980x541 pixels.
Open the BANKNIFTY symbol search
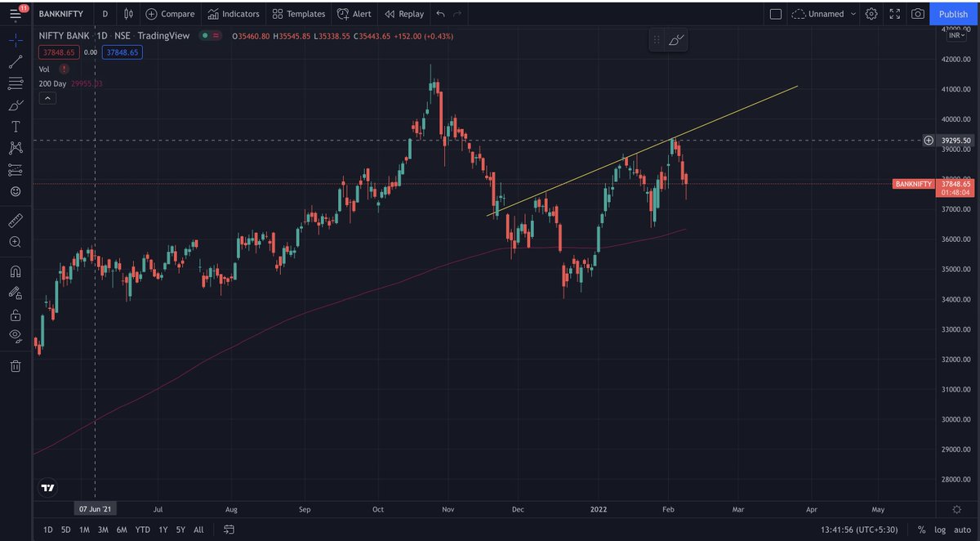click(60, 14)
